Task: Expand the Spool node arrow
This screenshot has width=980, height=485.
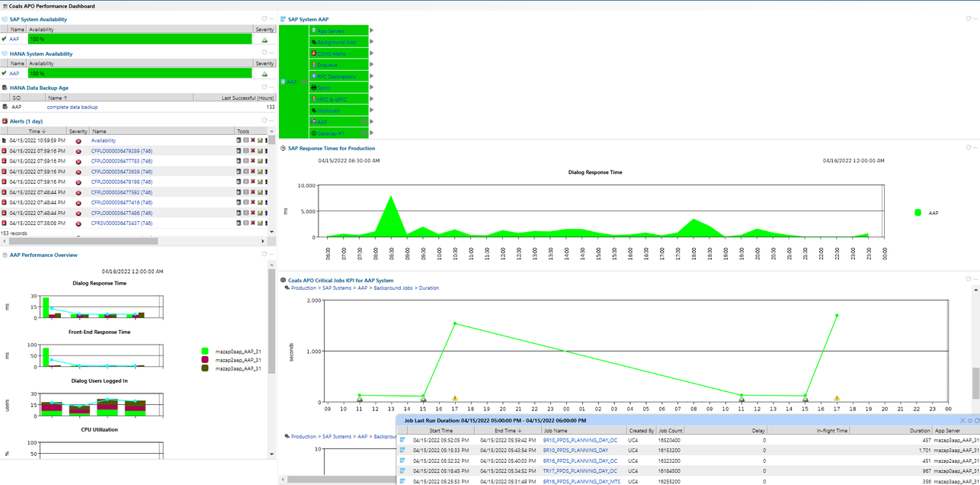Action: [x=372, y=88]
